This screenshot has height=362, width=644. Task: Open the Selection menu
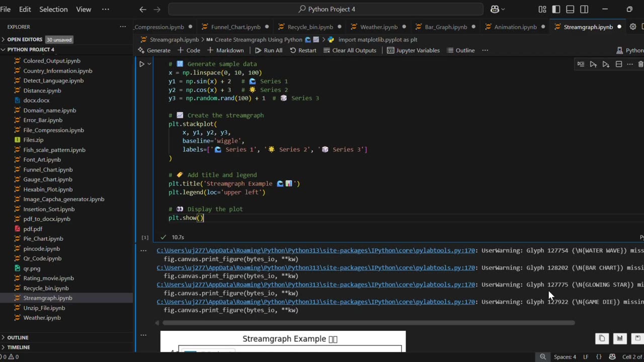[53, 9]
